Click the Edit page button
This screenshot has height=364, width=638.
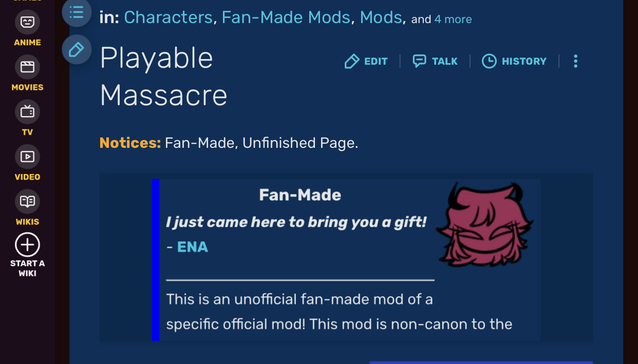366,62
